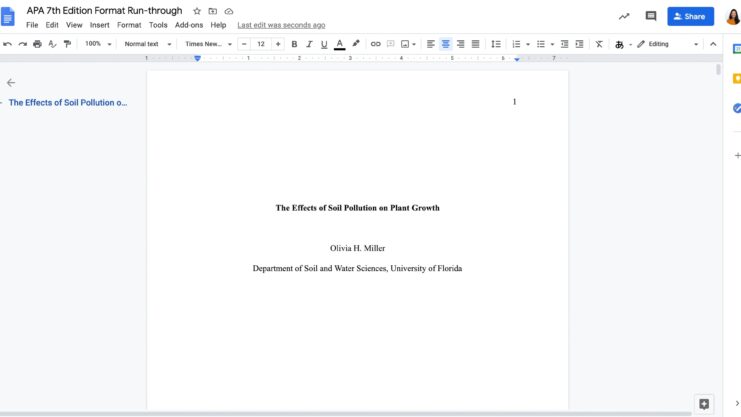The width and height of the screenshot is (741, 417).
Task: Open the Times New Roman font dropdown
Action: [x=208, y=44]
